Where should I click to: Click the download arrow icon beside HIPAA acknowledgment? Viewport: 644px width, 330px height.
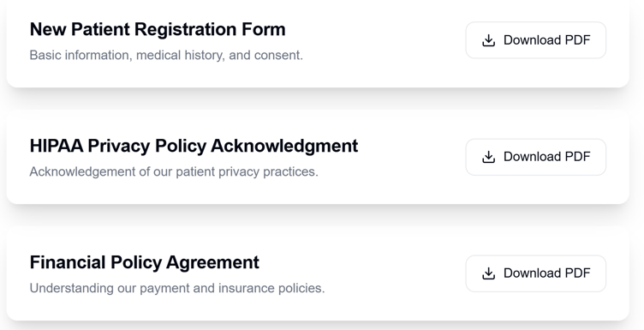pos(488,157)
